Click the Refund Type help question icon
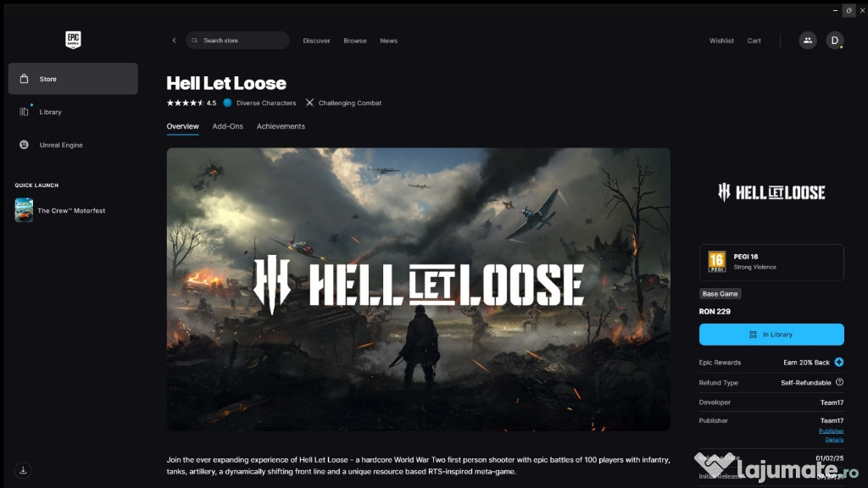The image size is (868, 488). (839, 382)
